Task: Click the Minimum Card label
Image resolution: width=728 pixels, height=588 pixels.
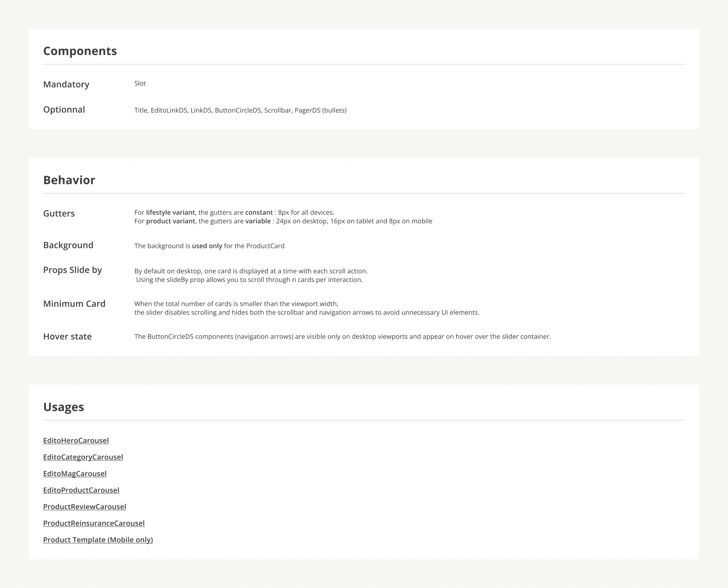Action: (x=74, y=304)
